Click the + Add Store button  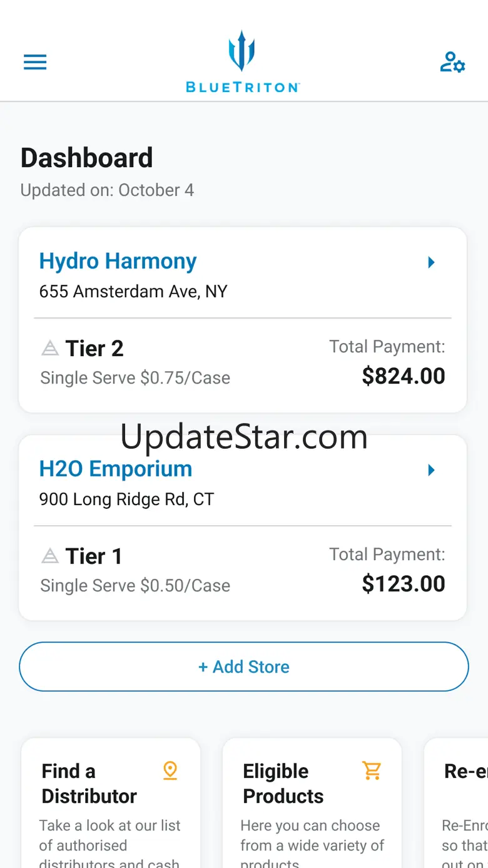(244, 666)
